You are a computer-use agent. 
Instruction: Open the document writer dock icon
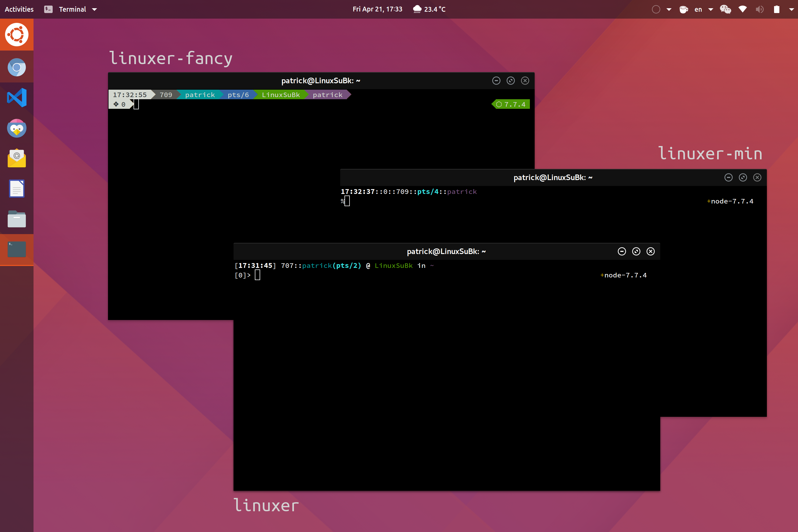click(x=16, y=189)
